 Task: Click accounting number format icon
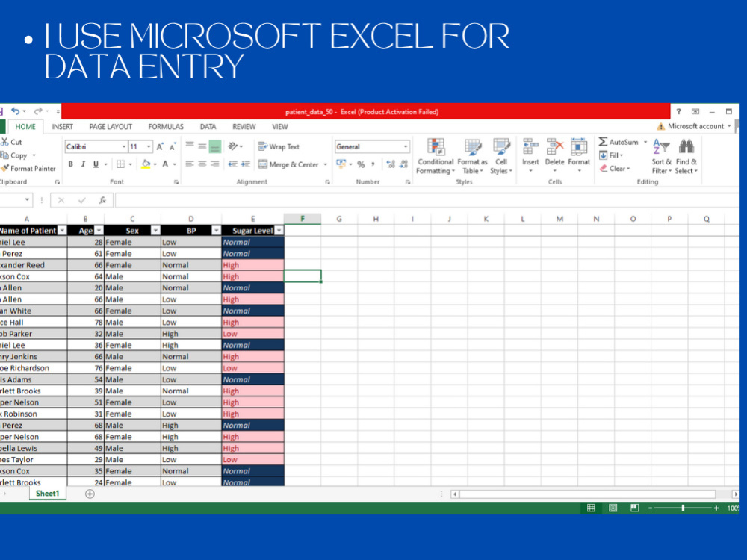(341, 164)
